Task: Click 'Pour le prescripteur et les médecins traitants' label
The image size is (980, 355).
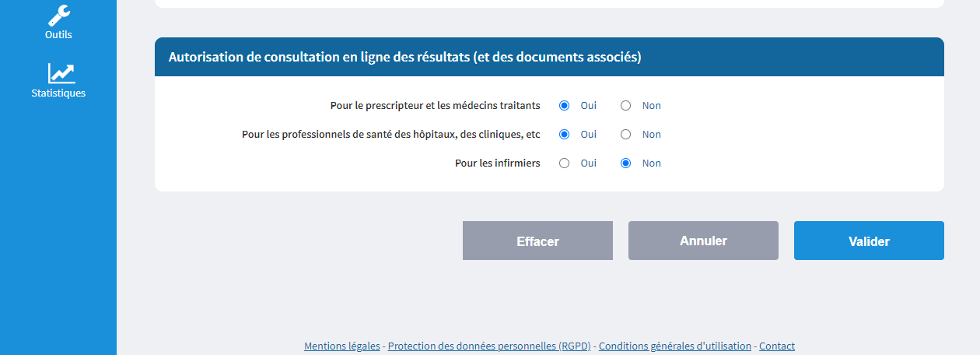Action: pos(436,106)
